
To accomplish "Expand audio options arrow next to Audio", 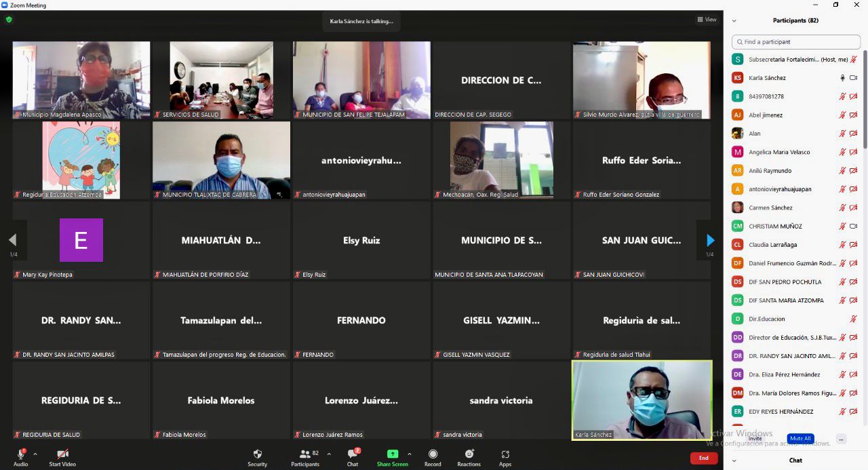I will click(35, 454).
